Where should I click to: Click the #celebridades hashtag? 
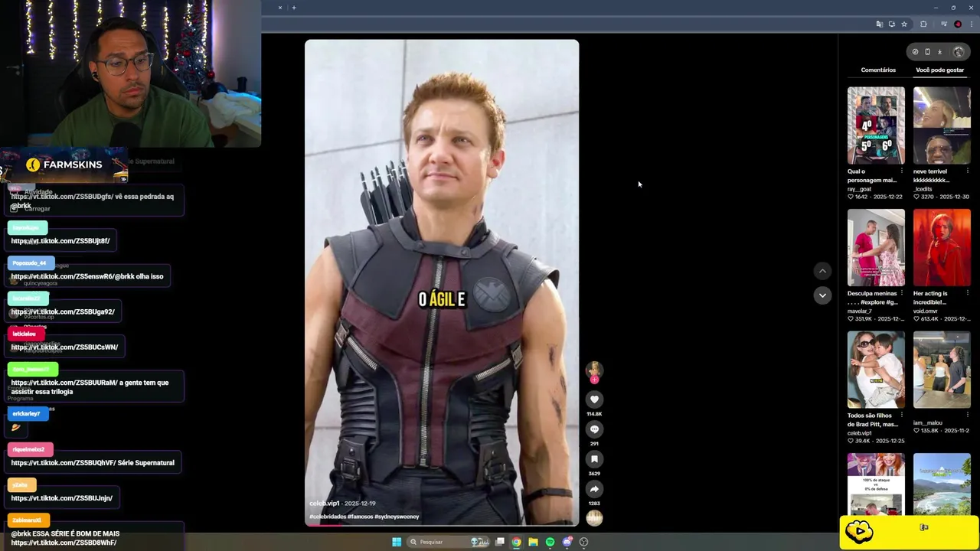pyautogui.click(x=327, y=517)
